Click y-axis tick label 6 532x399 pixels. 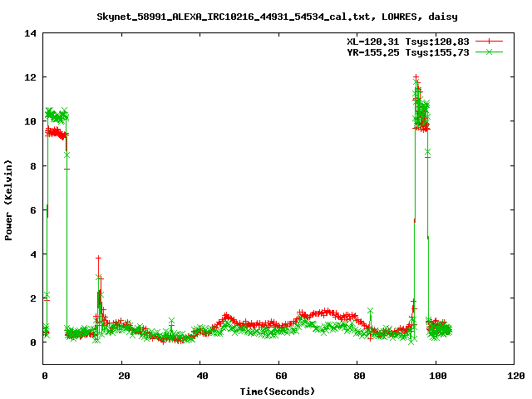pos(33,210)
